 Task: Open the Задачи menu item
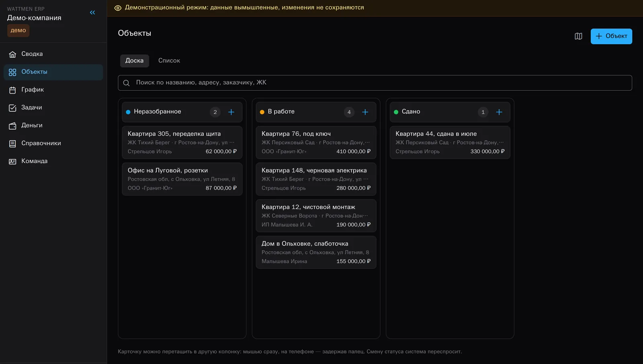[53, 108]
